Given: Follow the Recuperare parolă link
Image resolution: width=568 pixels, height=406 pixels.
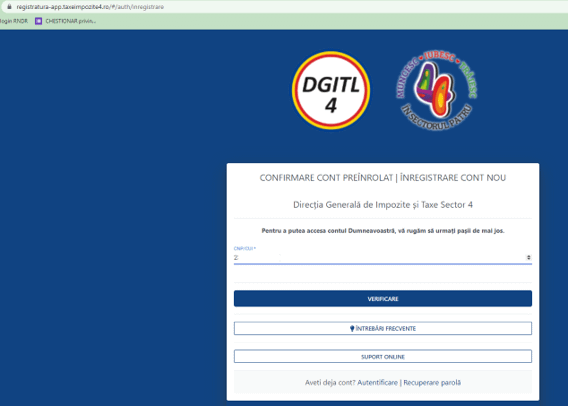Looking at the screenshot, I should click(432, 382).
